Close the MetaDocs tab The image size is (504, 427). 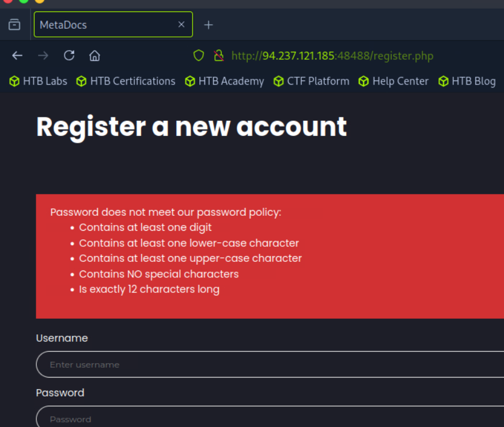(181, 25)
